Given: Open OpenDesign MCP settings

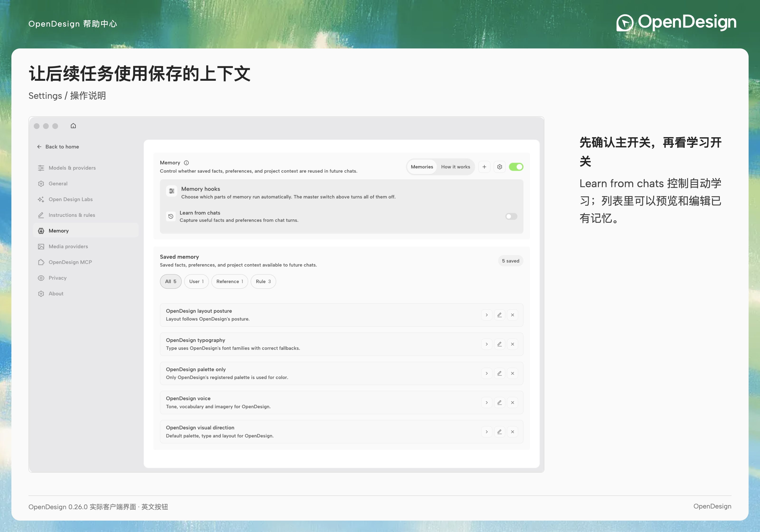Looking at the screenshot, I should point(86,262).
